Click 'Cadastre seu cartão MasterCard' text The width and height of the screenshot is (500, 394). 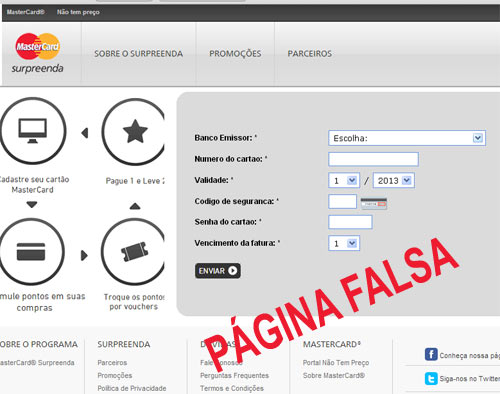pyautogui.click(x=34, y=184)
